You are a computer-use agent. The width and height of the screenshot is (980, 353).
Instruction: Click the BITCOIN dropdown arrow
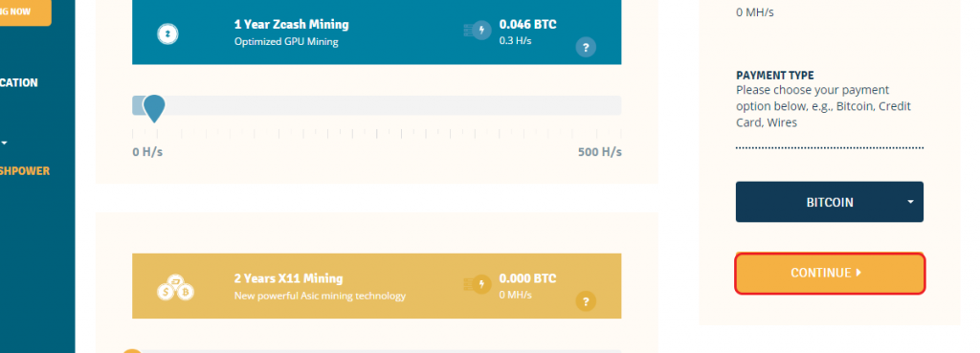[911, 202]
